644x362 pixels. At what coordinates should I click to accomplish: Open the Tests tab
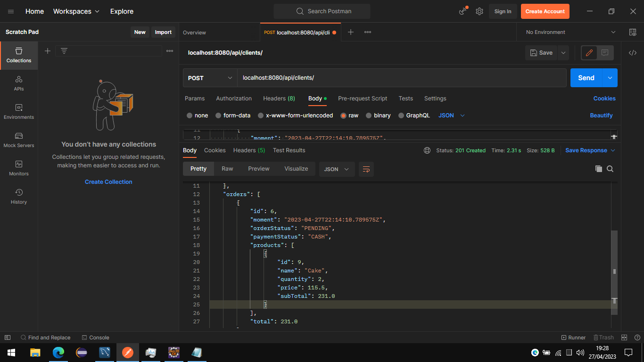(405, 99)
